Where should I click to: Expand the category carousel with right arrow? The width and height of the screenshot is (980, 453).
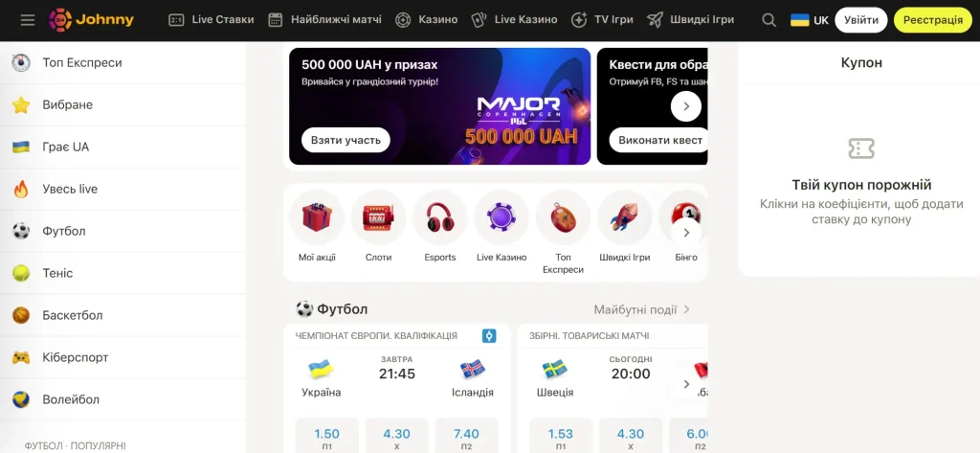(x=685, y=233)
